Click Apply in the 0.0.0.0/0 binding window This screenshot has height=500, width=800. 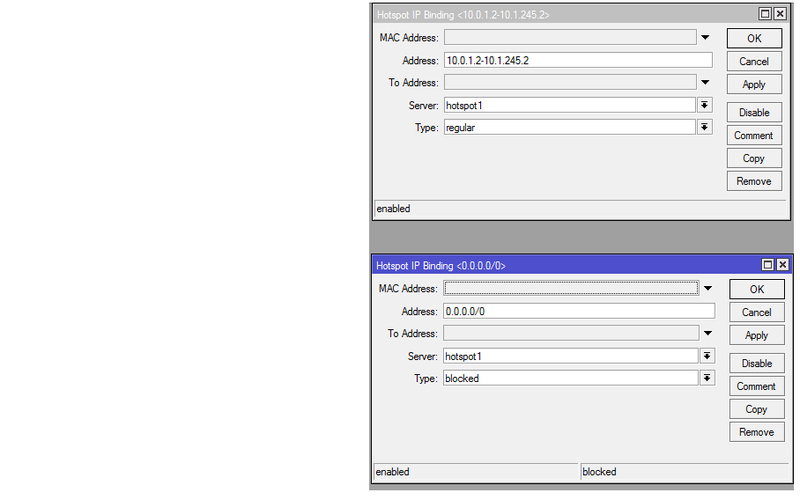757,335
